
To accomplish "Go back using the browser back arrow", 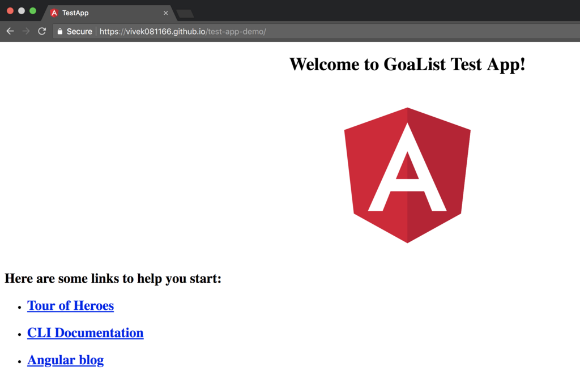I will tap(10, 31).
